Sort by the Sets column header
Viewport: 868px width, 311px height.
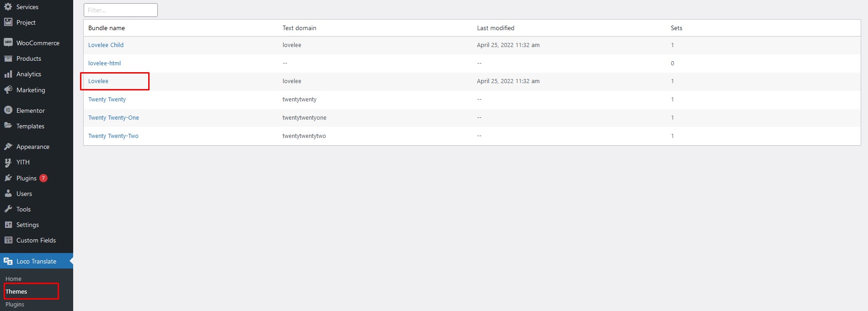[x=676, y=28]
